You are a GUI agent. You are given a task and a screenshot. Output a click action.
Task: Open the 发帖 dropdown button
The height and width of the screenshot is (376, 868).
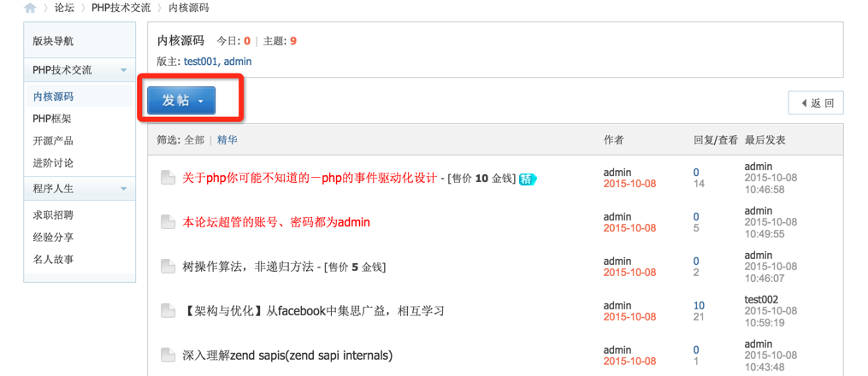[x=181, y=101]
